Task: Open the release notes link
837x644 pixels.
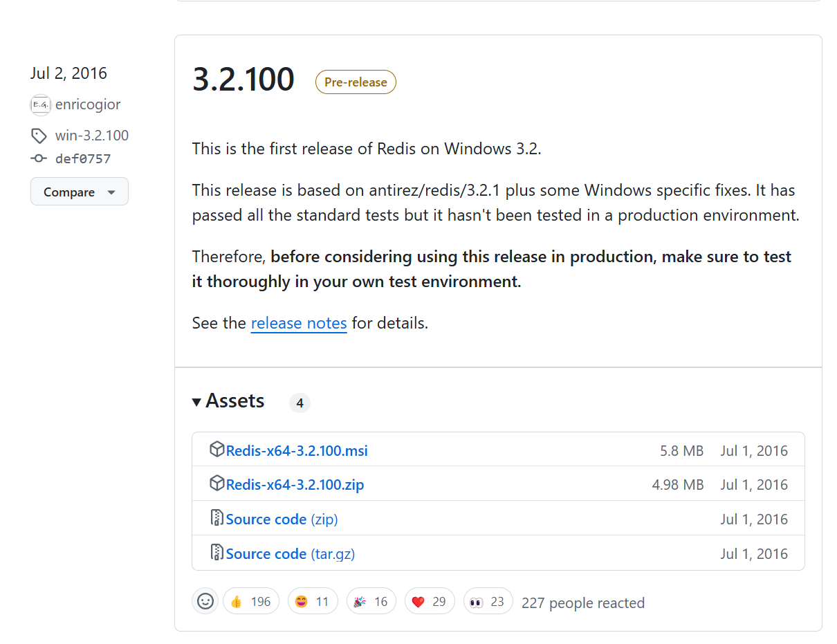Action: pyautogui.click(x=299, y=323)
